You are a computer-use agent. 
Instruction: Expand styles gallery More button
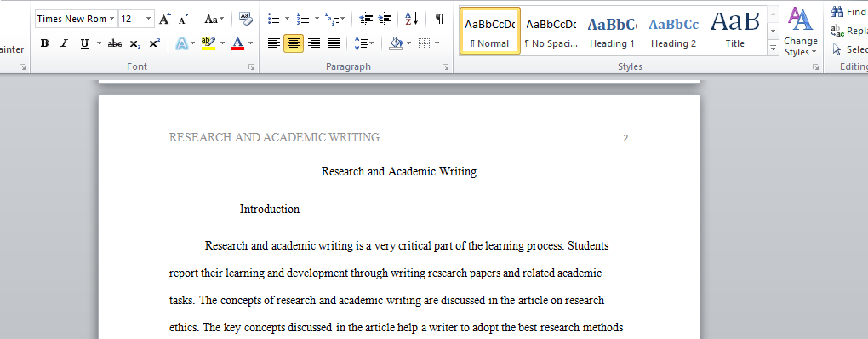[x=774, y=49]
